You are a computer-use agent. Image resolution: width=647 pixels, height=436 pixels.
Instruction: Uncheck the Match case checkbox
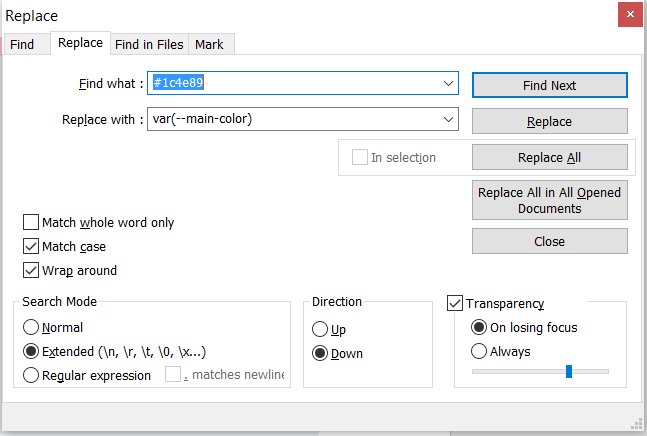31,246
